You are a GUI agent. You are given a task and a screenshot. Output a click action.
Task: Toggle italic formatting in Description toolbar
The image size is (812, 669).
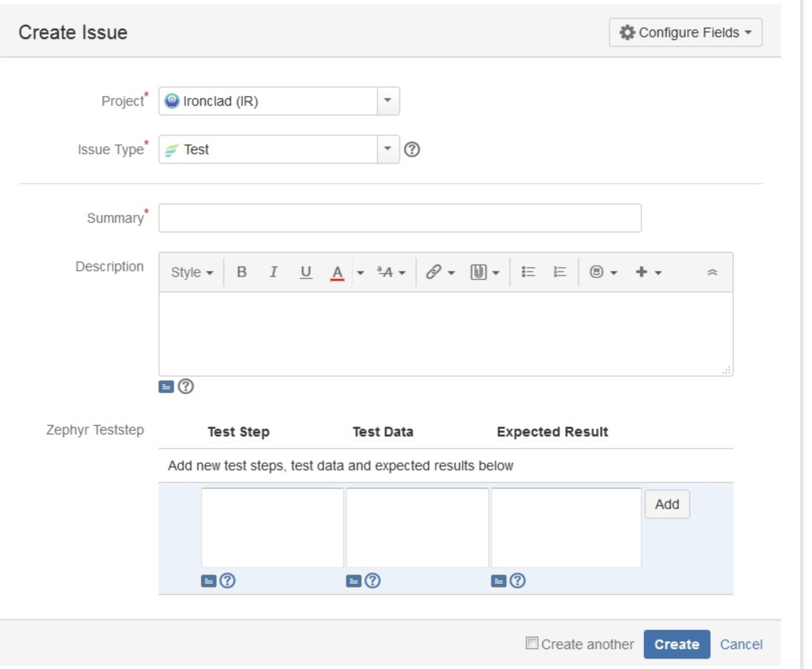pyautogui.click(x=274, y=272)
